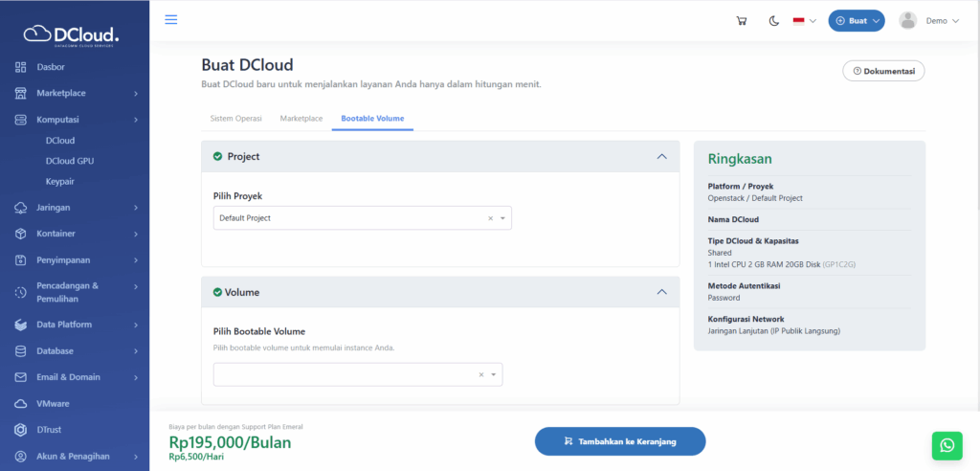Viewport: 980px width, 471px height.
Task: Click the WhatsApp chat icon
Action: point(947,445)
